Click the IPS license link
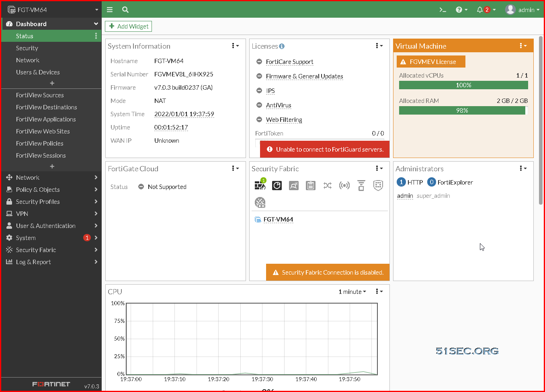The image size is (545, 392). pyautogui.click(x=270, y=91)
